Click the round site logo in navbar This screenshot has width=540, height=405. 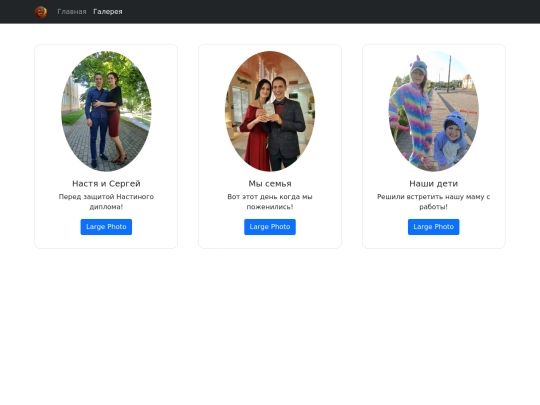click(41, 12)
